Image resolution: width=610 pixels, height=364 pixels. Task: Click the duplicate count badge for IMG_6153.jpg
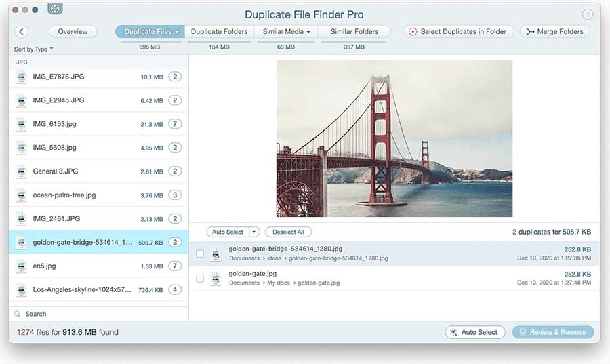coord(175,124)
